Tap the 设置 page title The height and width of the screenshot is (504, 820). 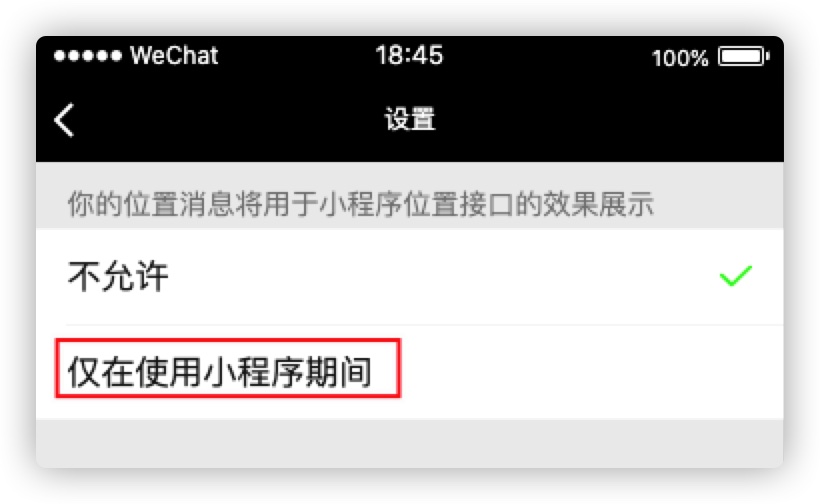click(410, 119)
